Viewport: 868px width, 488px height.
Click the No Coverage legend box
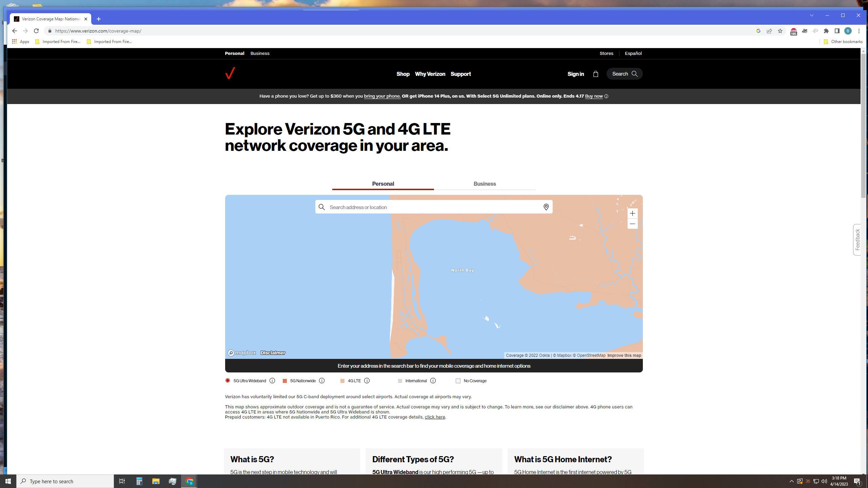(458, 381)
